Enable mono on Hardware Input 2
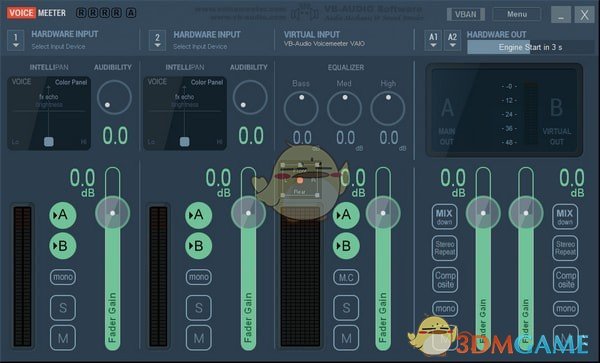600x363 pixels. coord(199,277)
